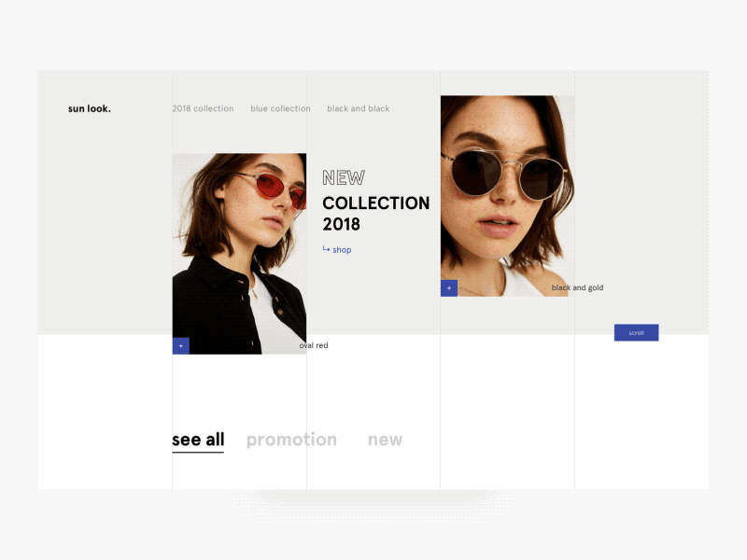Switch to the see all tab
Image resolution: width=747 pixels, height=560 pixels.
pyautogui.click(x=198, y=440)
